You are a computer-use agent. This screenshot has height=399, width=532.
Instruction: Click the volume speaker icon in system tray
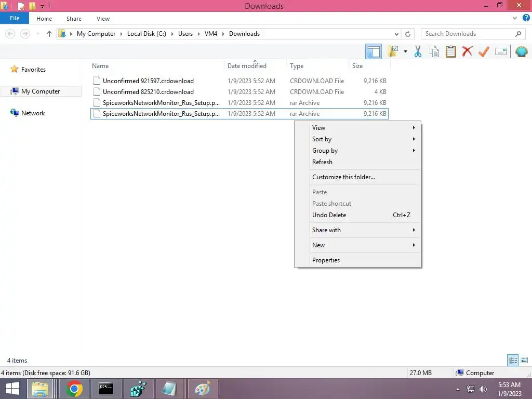coord(483,389)
